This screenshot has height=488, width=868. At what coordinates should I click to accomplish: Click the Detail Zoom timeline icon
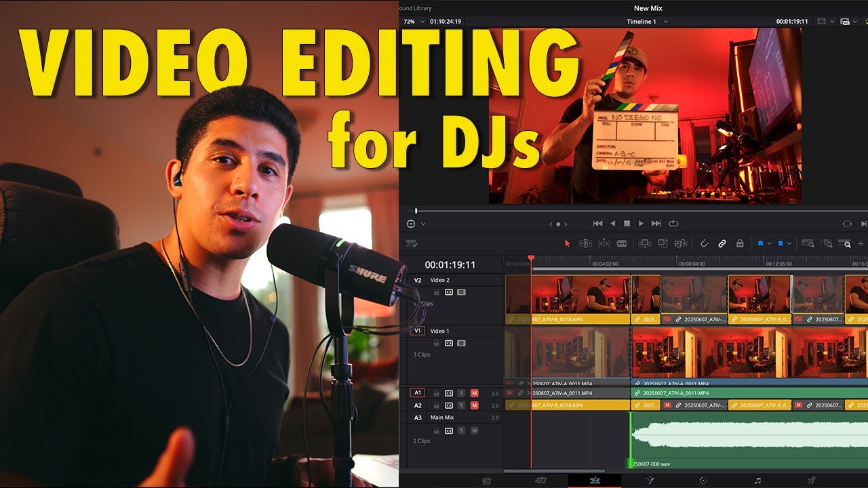pos(828,243)
